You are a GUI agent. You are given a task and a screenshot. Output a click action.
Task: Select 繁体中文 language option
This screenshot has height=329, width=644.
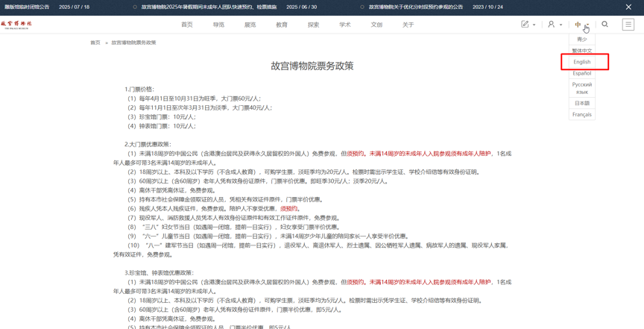coord(581,51)
